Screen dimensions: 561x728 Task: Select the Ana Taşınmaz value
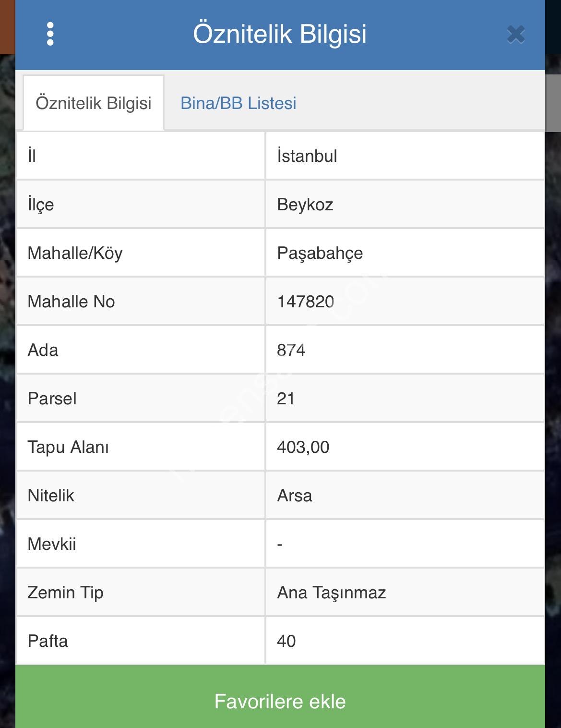pos(331,593)
